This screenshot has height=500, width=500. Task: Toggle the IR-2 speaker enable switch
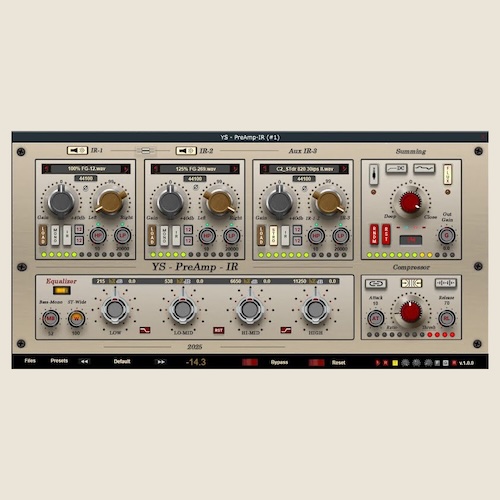186,151
